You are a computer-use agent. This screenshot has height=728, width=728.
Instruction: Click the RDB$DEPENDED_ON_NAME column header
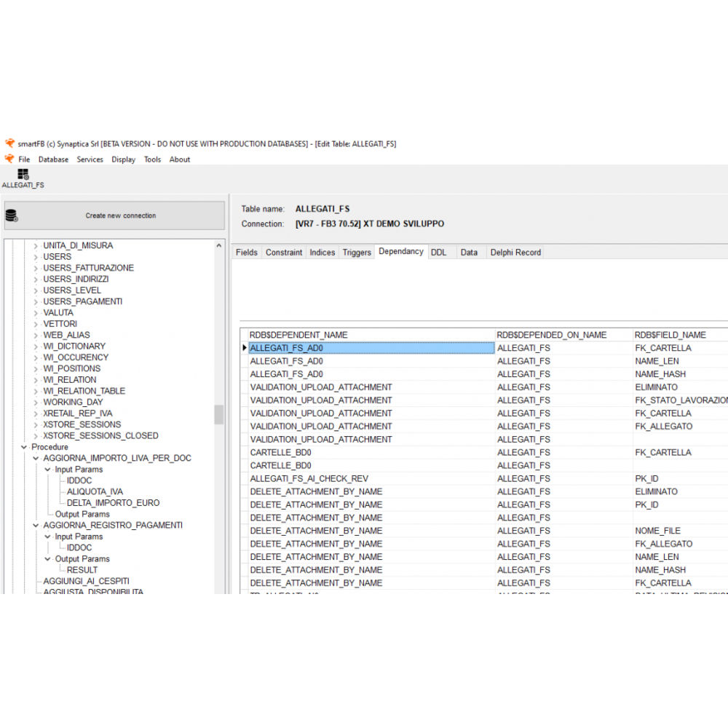(x=551, y=335)
